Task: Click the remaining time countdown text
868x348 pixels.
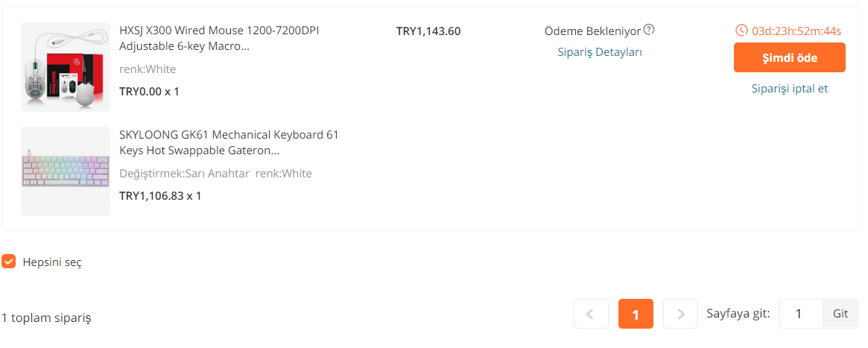Action: (x=796, y=31)
